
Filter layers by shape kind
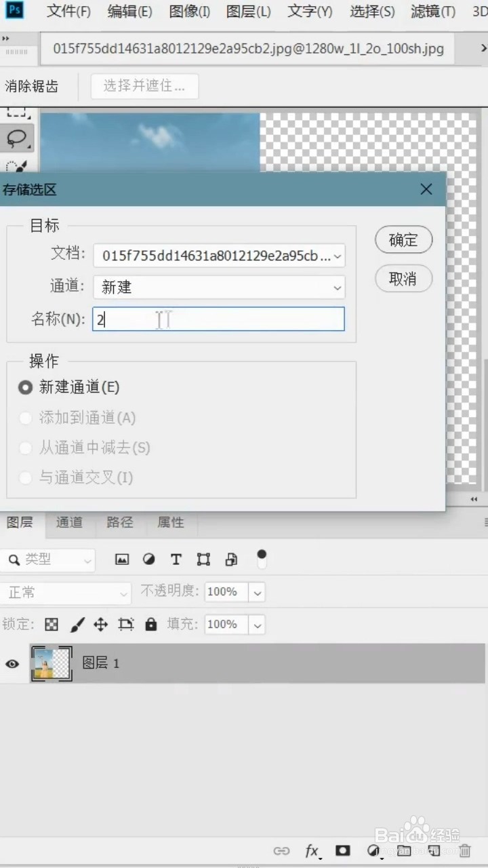203,559
